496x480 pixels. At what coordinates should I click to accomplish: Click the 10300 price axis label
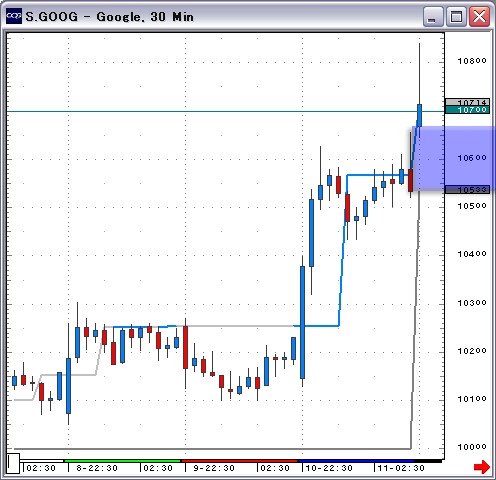click(472, 303)
